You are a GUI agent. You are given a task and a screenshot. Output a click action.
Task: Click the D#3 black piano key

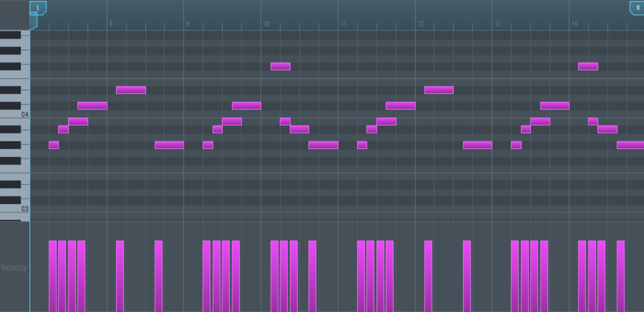[x=10, y=185]
